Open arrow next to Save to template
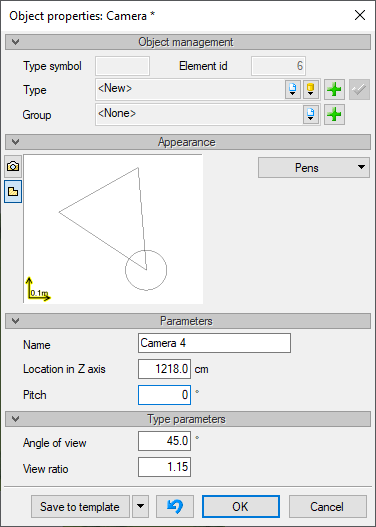The width and height of the screenshot is (376, 527). click(140, 506)
